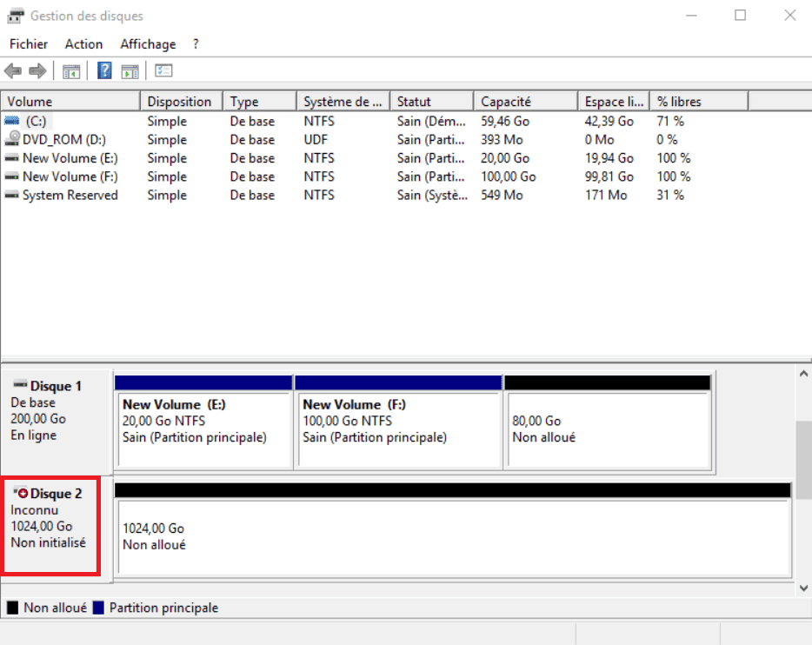Select the Disque 1 header panel
Viewport: 812px width, 645px height.
pyautogui.click(x=57, y=422)
